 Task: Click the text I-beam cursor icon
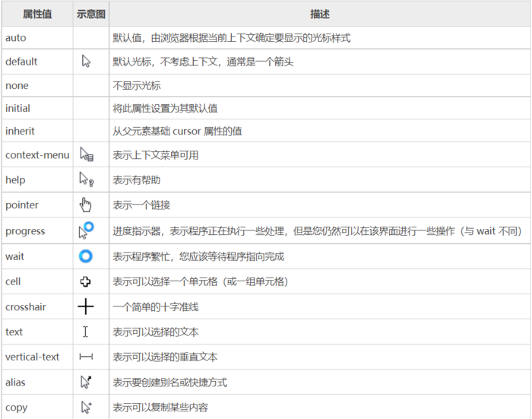click(x=85, y=332)
